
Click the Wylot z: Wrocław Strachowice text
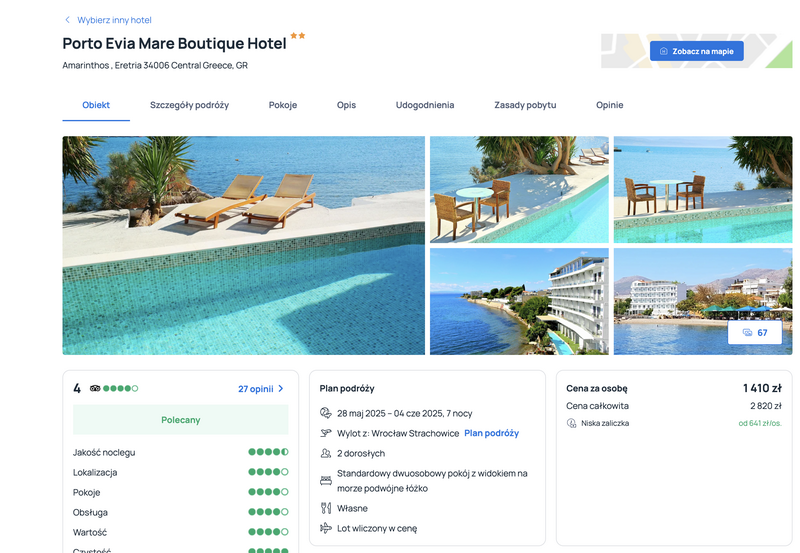click(x=398, y=433)
